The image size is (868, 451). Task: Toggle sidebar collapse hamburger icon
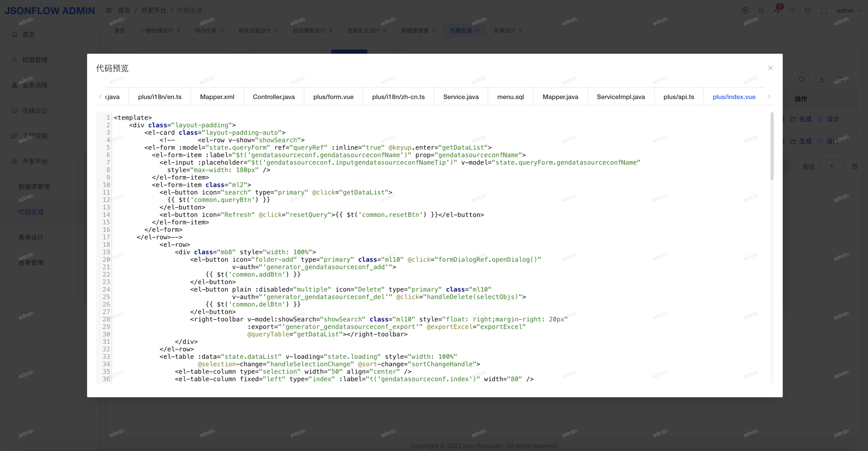[x=109, y=10]
